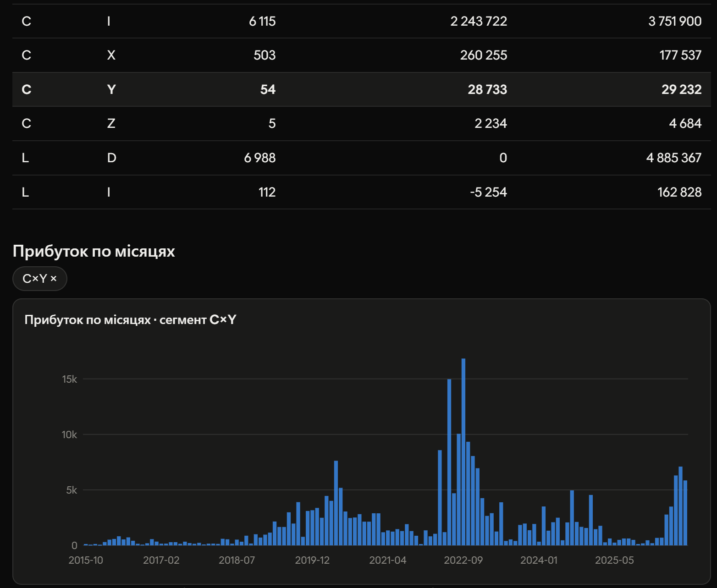Select the C I table row

(x=361, y=21)
